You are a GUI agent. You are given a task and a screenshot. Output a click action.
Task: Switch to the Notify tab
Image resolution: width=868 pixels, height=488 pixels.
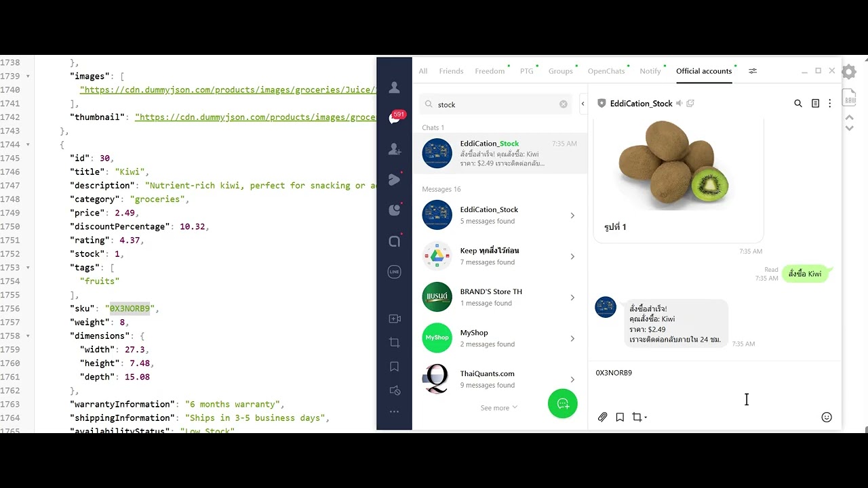click(650, 71)
